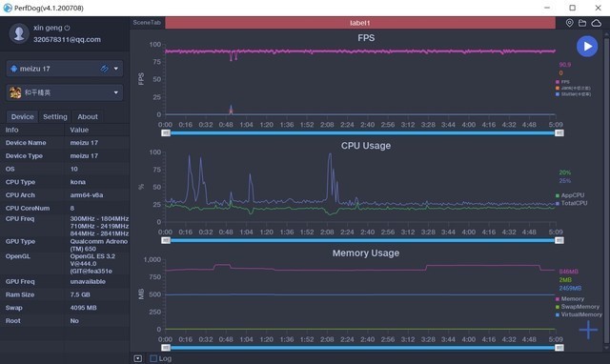This screenshot has height=364, width=610.
Task: Open the folder icon in top bar
Action: pos(582,23)
